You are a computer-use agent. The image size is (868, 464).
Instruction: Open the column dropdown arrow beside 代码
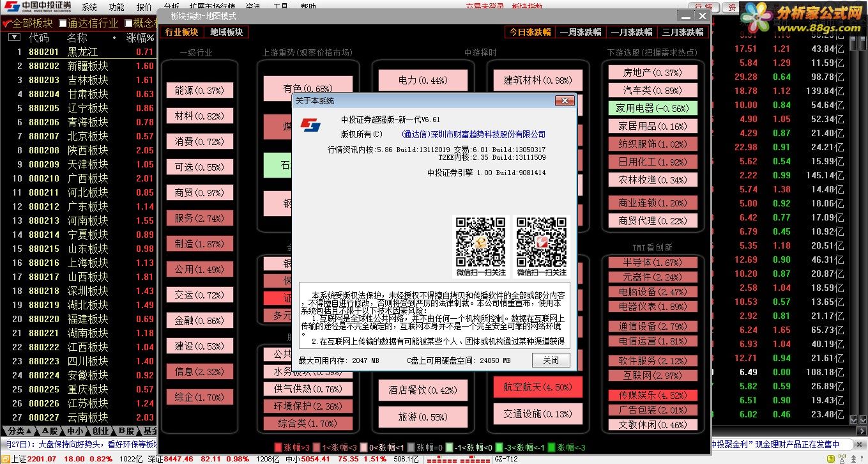pos(14,37)
